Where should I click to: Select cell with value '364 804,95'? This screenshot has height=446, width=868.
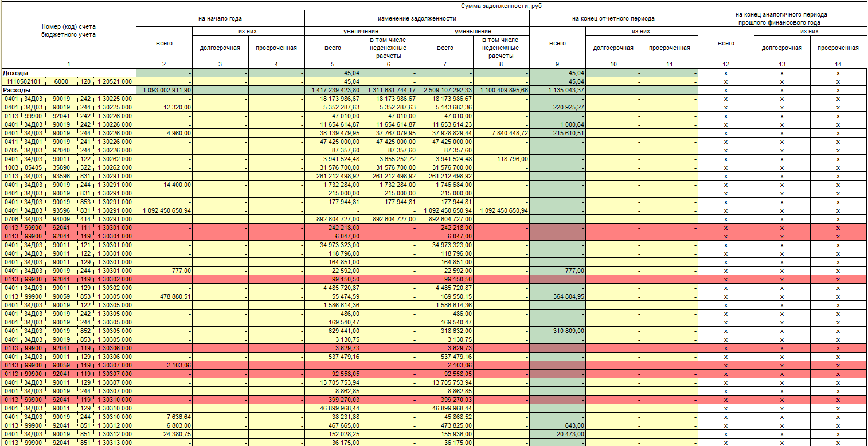557,296
